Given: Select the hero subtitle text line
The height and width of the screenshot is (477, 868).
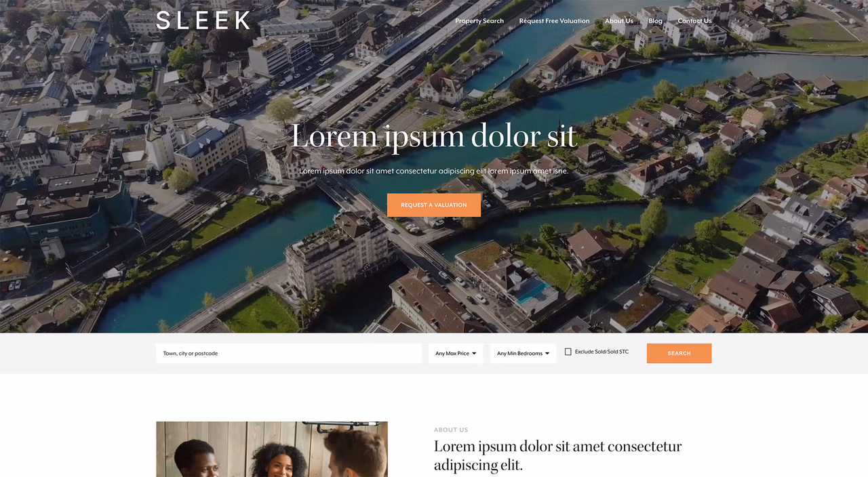Looking at the screenshot, I should (434, 171).
